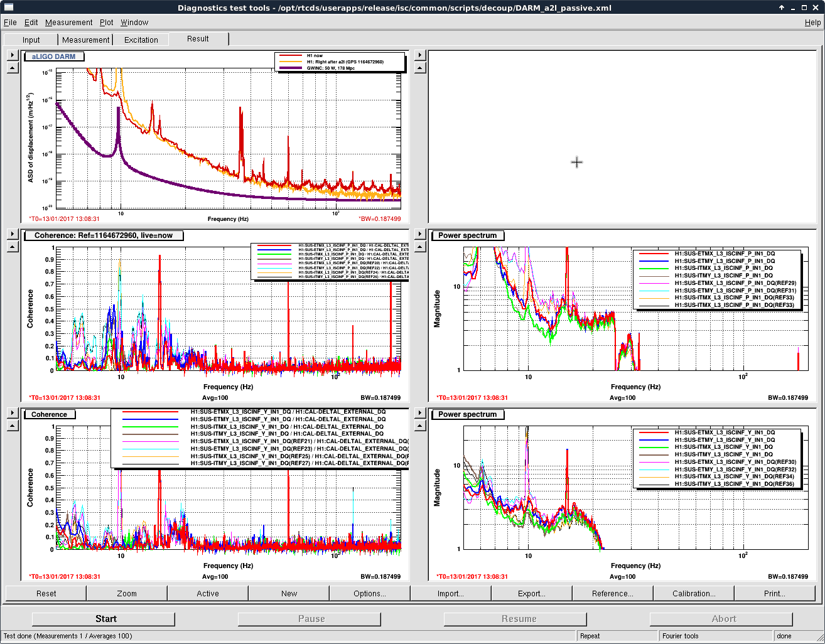825x644 pixels.
Task: Click the right-arrow button beside the bottom-left Coherence plot
Action: (13, 413)
